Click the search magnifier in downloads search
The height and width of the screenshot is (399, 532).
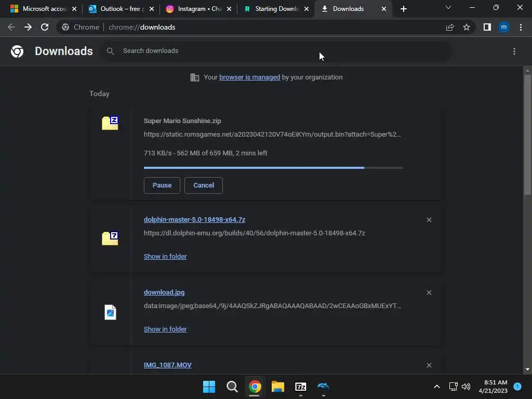[x=110, y=51]
